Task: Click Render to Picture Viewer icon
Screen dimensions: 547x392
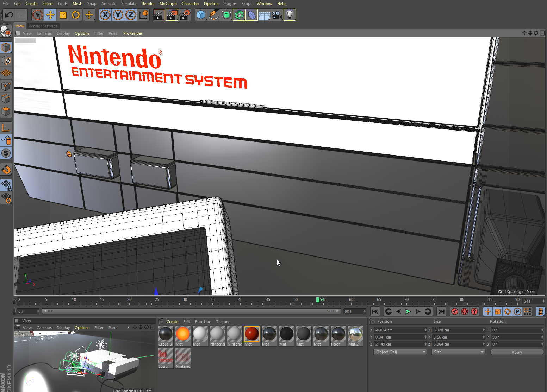Action: click(x=172, y=15)
